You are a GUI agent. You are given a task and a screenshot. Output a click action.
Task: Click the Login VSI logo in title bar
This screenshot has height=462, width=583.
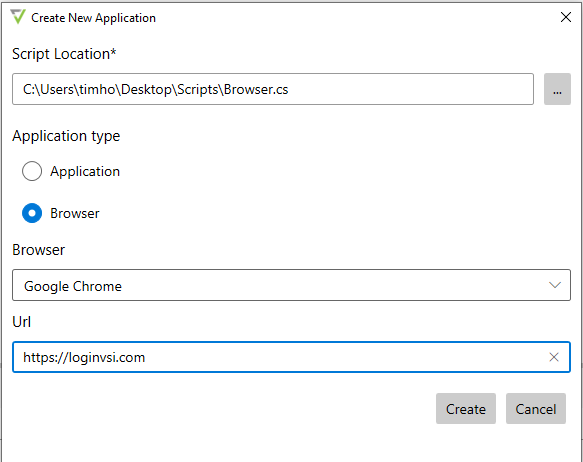[18, 17]
